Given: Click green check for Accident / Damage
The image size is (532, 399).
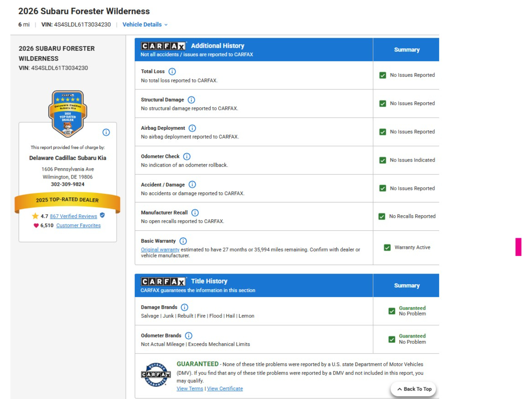Looking at the screenshot, I should (383, 188).
